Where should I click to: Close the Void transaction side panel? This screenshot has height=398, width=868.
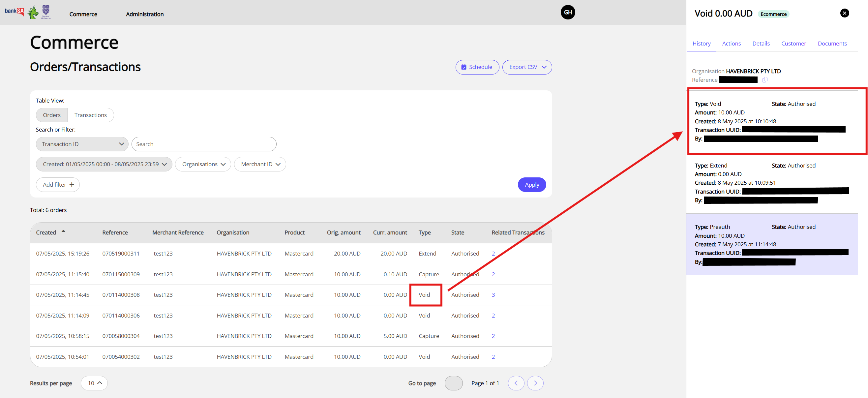[x=844, y=13]
